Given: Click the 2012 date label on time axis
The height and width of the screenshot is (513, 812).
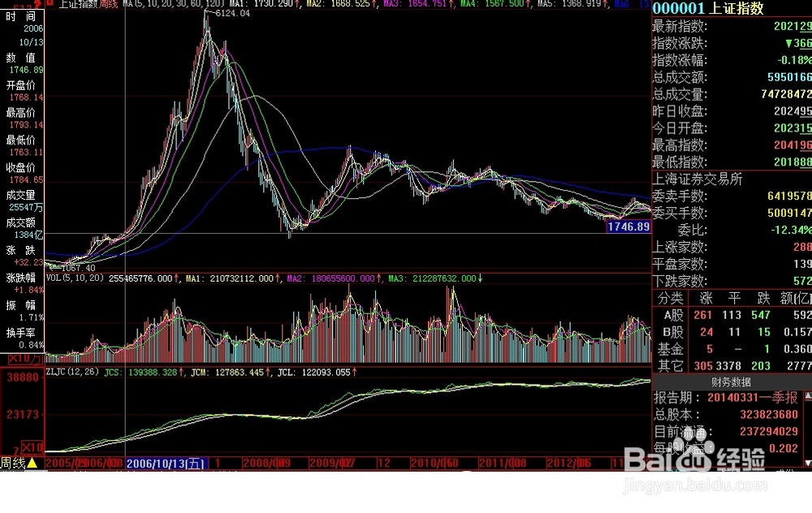Looking at the screenshot, I should pos(568,463).
